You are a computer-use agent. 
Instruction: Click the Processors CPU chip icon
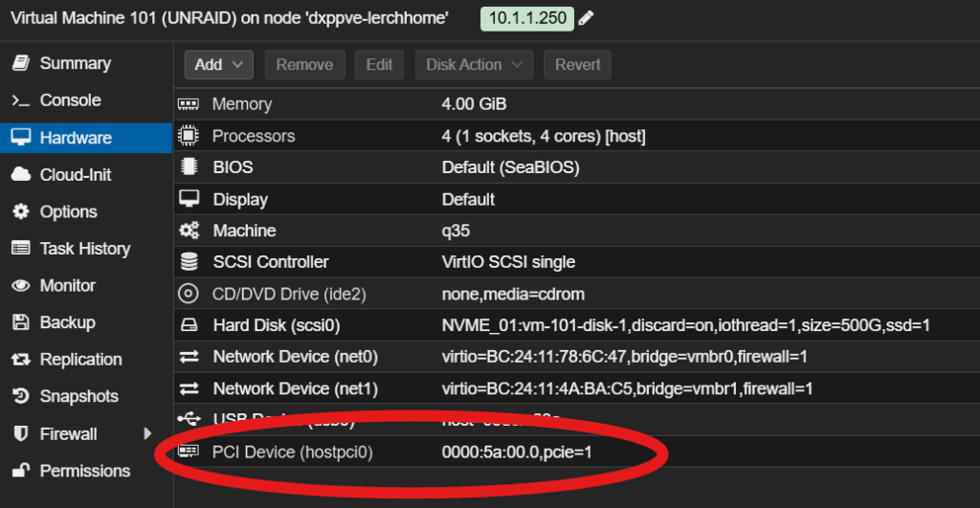point(189,136)
